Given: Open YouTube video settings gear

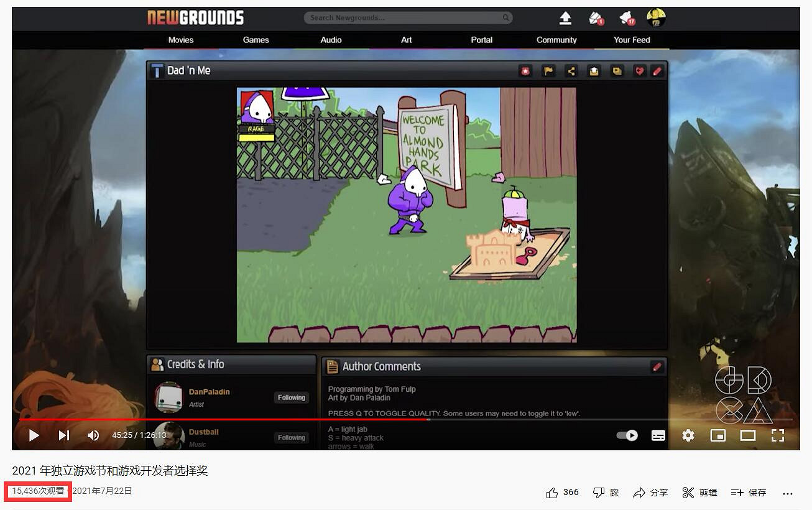Looking at the screenshot, I should (688, 435).
